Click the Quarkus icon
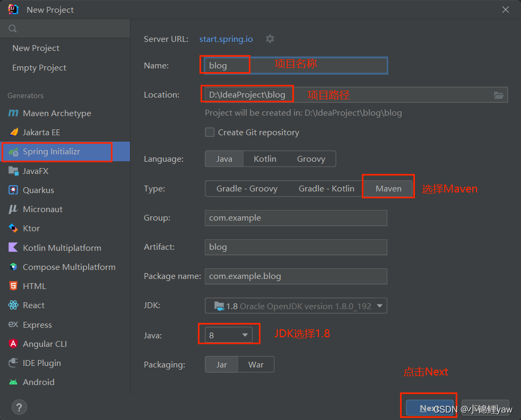521x420 pixels. tap(13, 190)
